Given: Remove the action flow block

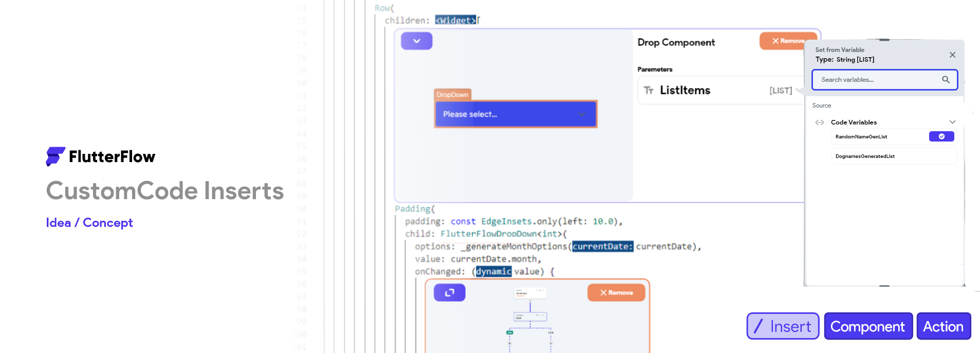Looking at the screenshot, I should click(616, 292).
